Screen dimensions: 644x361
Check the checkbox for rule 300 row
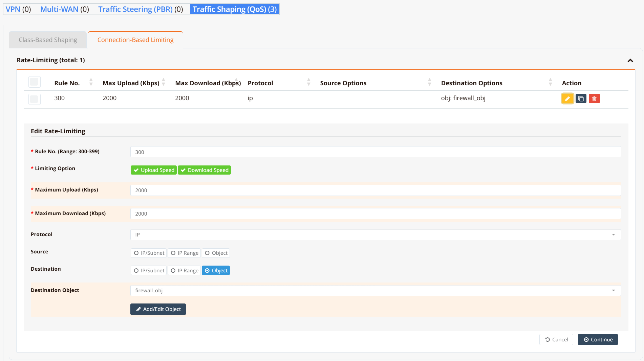[34, 99]
